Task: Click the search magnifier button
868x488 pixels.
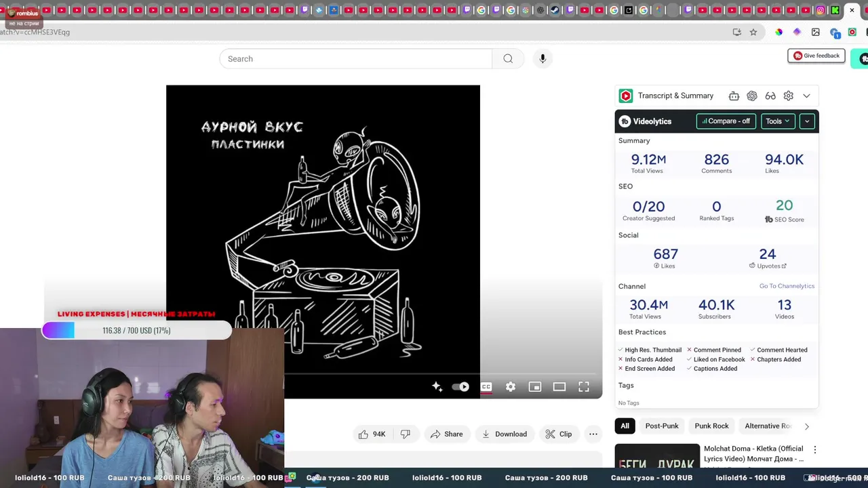Action: tap(508, 59)
